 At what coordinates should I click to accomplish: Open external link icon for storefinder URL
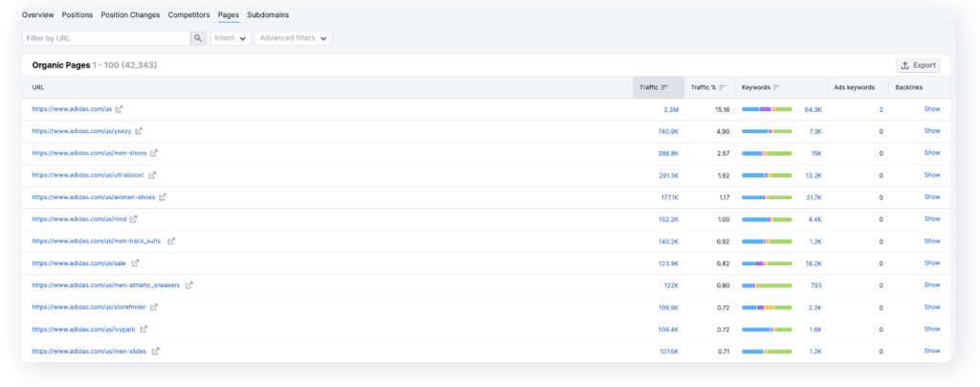point(154,307)
